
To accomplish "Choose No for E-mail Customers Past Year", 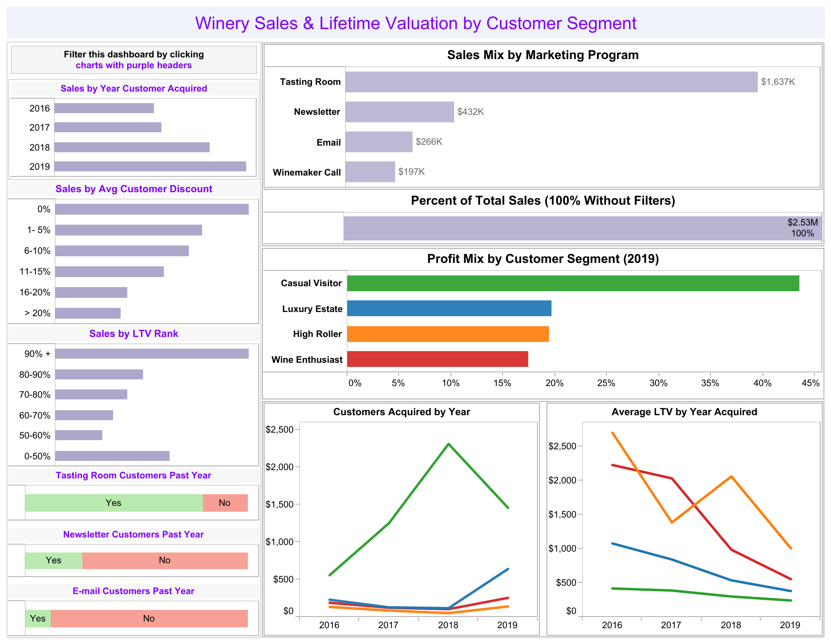I will 149,619.
